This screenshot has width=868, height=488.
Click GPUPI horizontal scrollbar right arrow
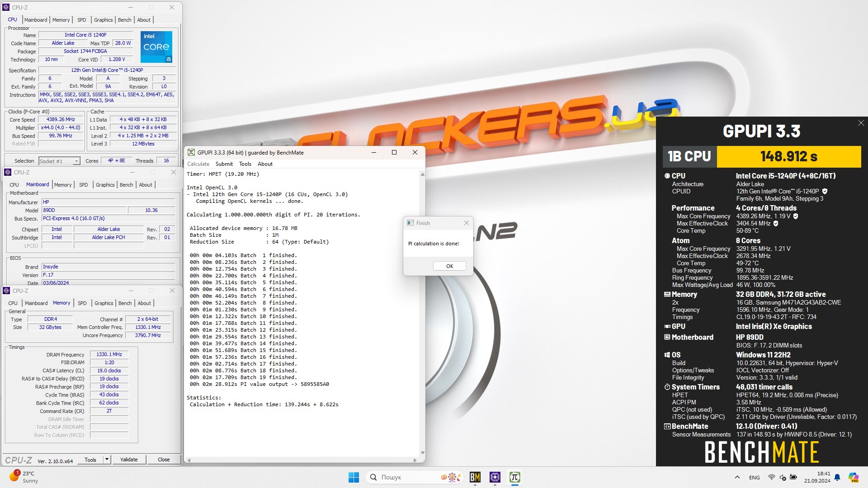415,460
